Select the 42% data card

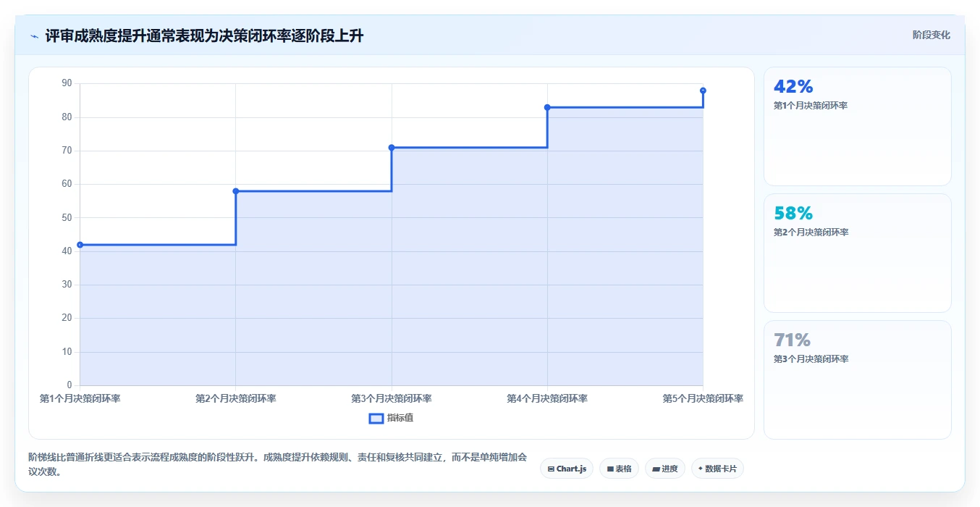coord(858,126)
